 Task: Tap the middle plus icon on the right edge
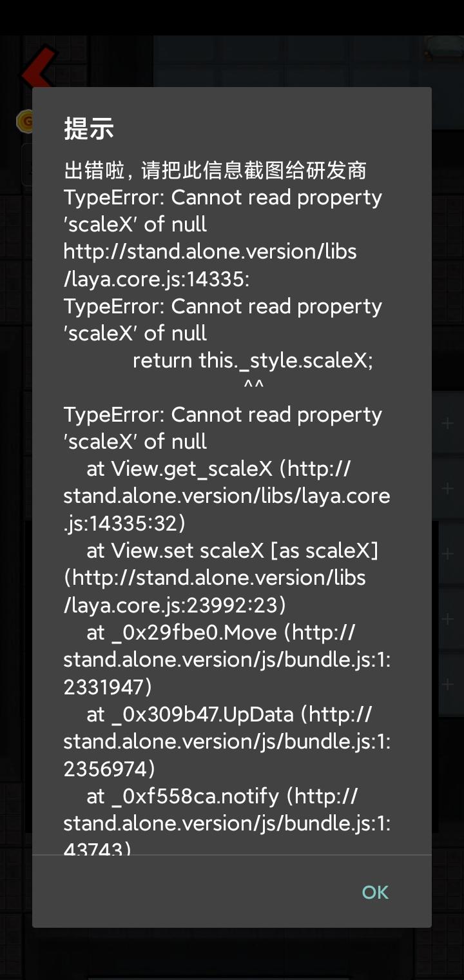click(447, 554)
